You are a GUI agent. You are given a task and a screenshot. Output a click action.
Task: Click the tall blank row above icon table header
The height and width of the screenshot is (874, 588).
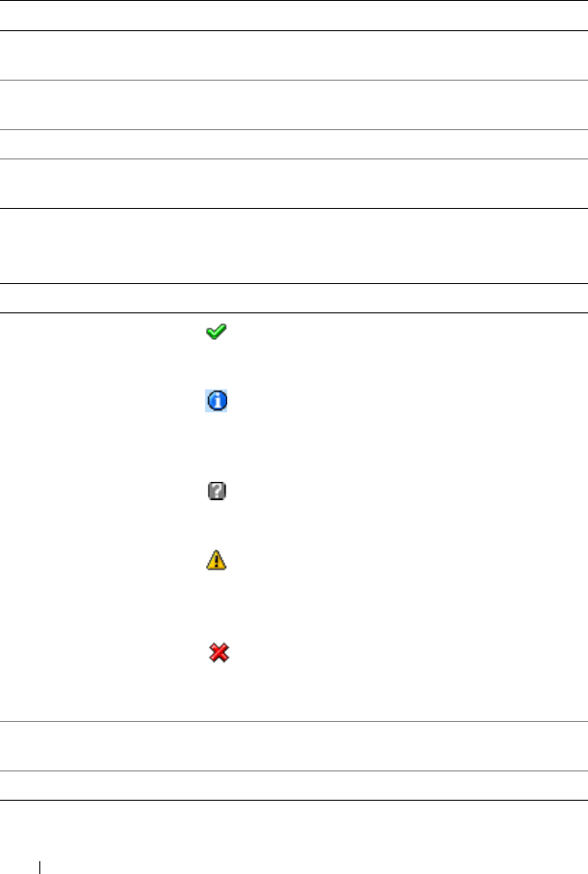[294, 246]
